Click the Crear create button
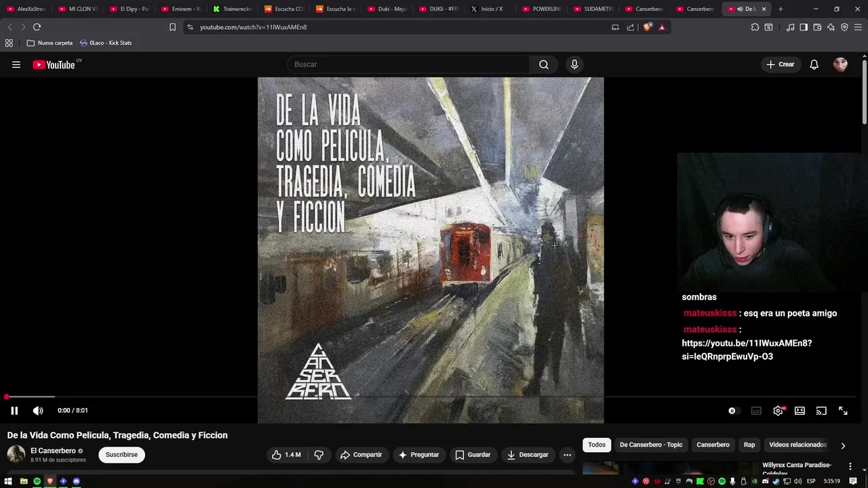Screen dimensions: 868x488 (x=781, y=64)
